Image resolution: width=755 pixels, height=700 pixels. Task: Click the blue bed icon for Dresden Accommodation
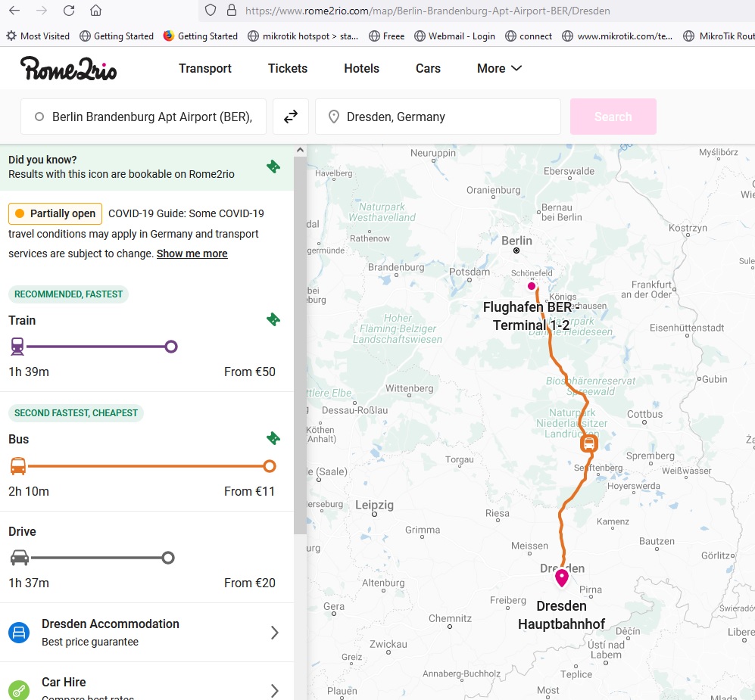19,633
